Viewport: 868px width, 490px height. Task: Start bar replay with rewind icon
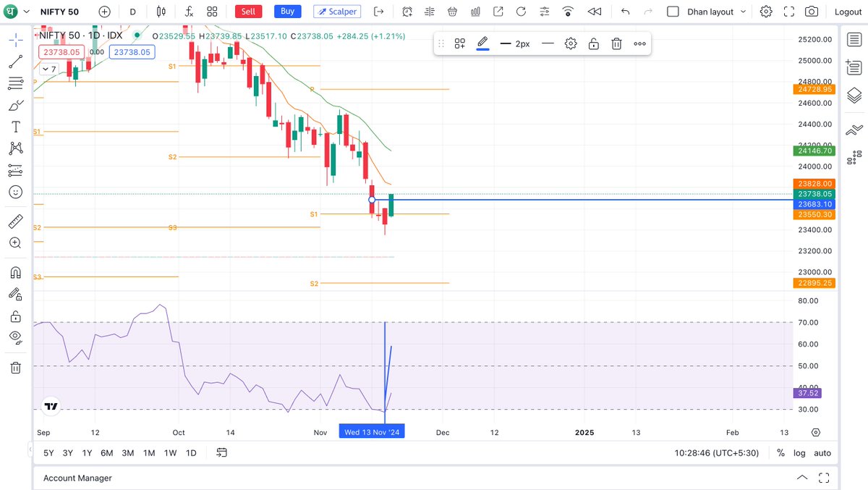[594, 12]
